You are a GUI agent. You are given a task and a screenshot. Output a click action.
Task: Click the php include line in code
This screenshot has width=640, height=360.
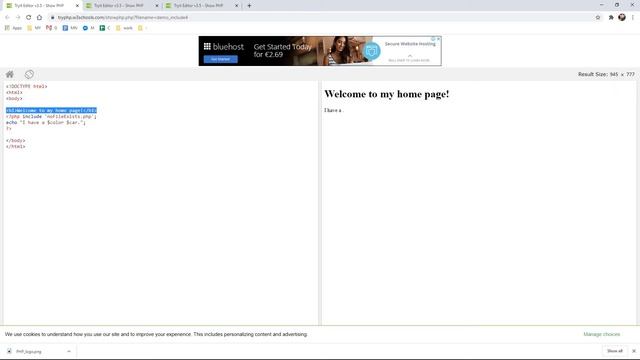click(x=51, y=116)
